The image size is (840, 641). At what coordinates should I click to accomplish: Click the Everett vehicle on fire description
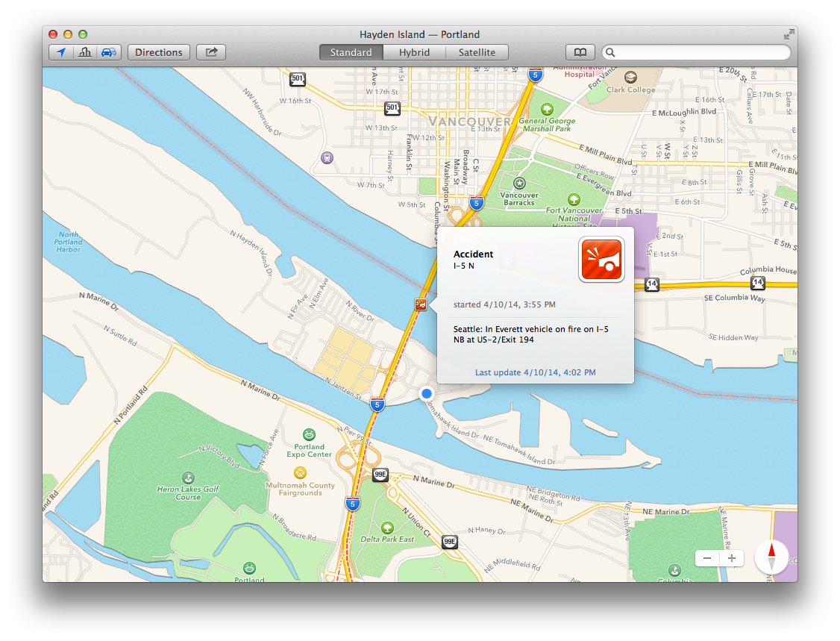pos(531,334)
